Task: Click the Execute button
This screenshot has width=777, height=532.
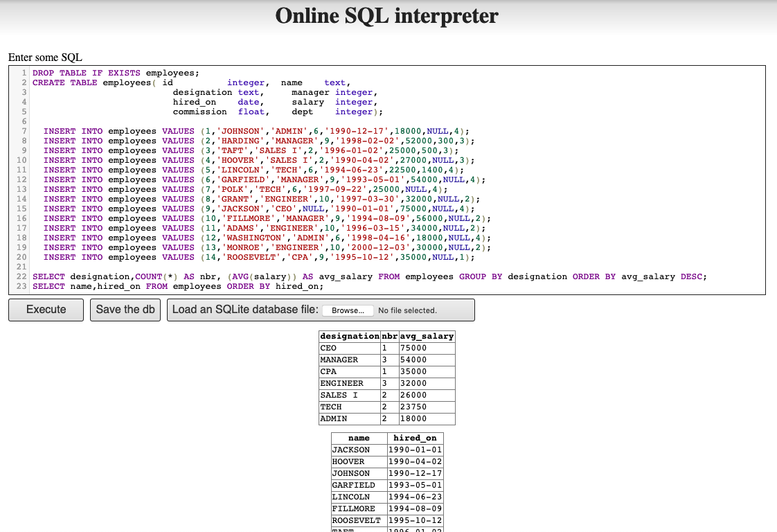Action: pyautogui.click(x=46, y=310)
